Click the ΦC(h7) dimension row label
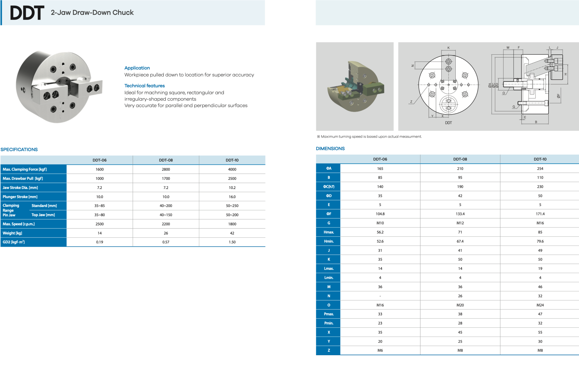 point(329,187)
